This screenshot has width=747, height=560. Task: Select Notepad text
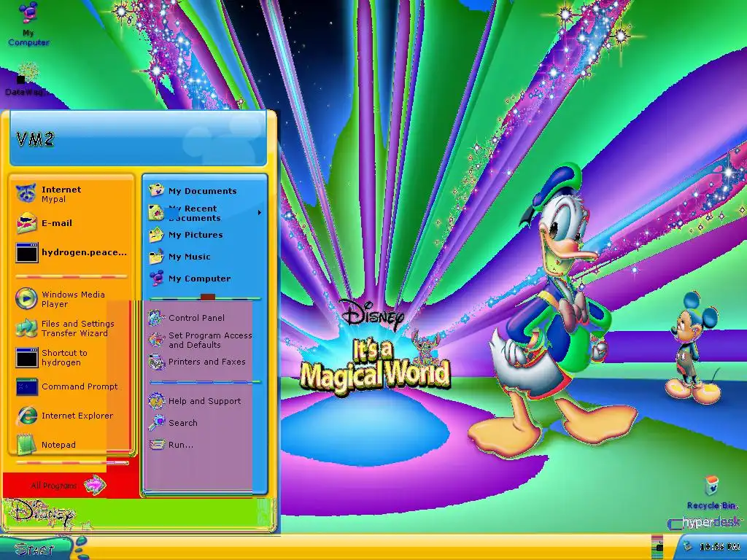(x=58, y=445)
